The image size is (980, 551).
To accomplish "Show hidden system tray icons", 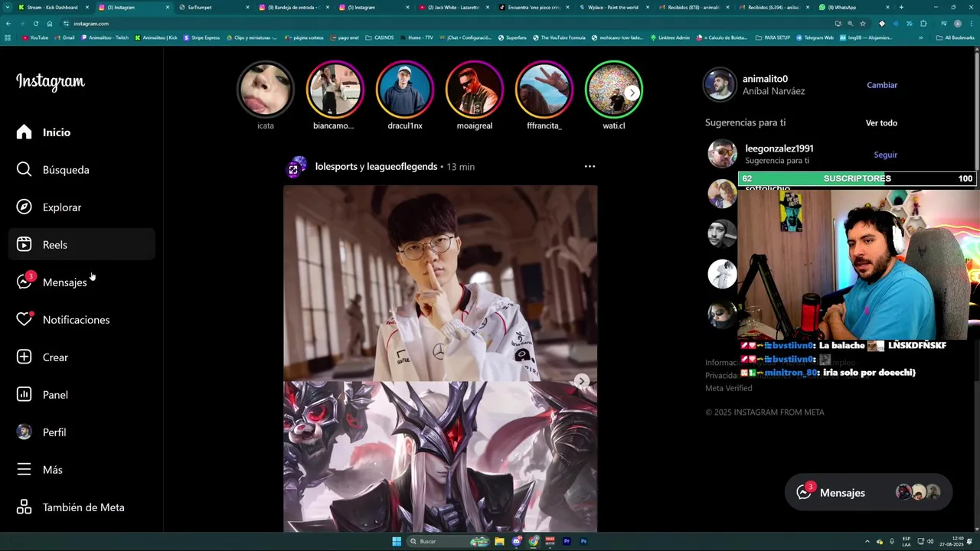I will (867, 541).
